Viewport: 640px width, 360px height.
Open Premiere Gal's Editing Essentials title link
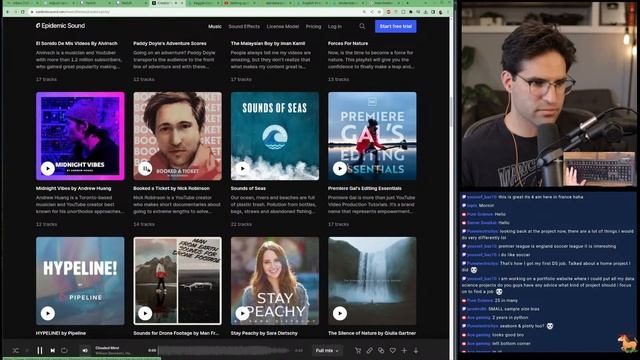pos(364,188)
